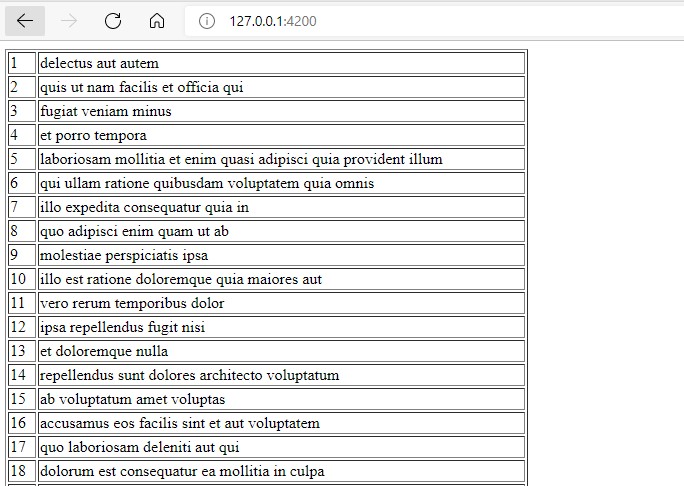Viewport: 684px width, 486px height.
Task: Reload the page with the refresh icon
Action: pyautogui.click(x=113, y=20)
